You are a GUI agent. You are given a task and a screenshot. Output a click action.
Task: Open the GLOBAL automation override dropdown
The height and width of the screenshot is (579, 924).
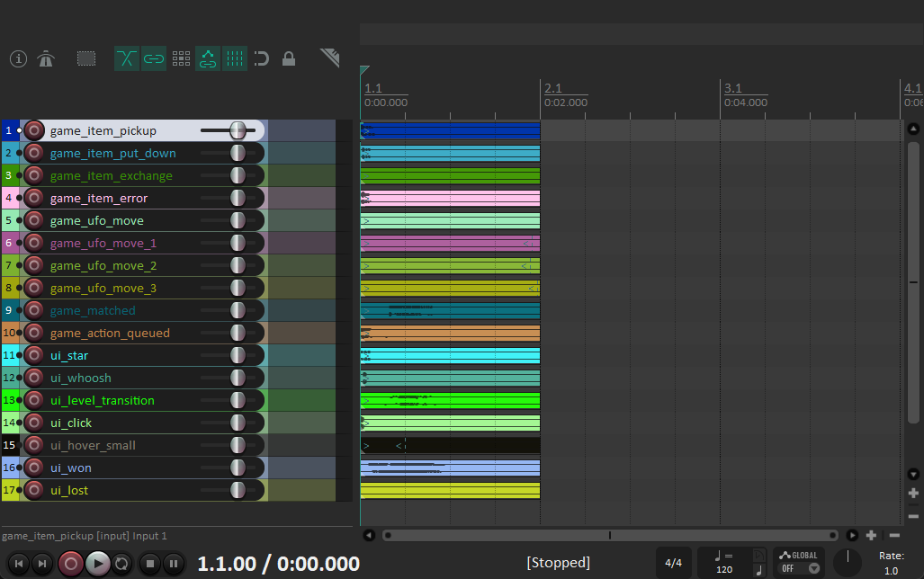point(799,563)
